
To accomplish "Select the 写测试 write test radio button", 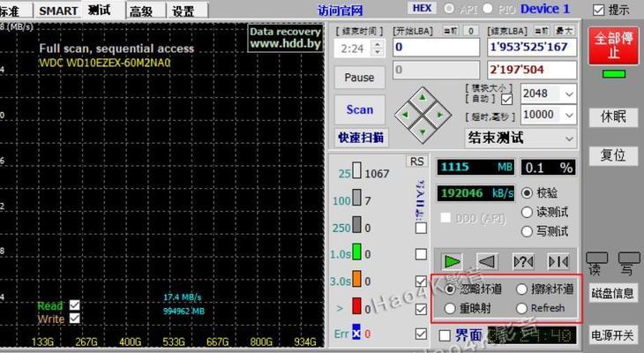I will [x=527, y=231].
